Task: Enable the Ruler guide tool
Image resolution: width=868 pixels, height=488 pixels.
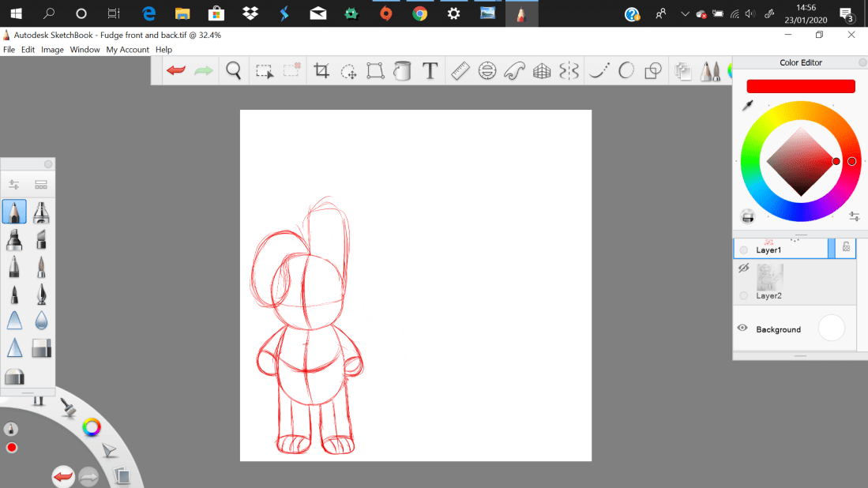Action: click(460, 71)
